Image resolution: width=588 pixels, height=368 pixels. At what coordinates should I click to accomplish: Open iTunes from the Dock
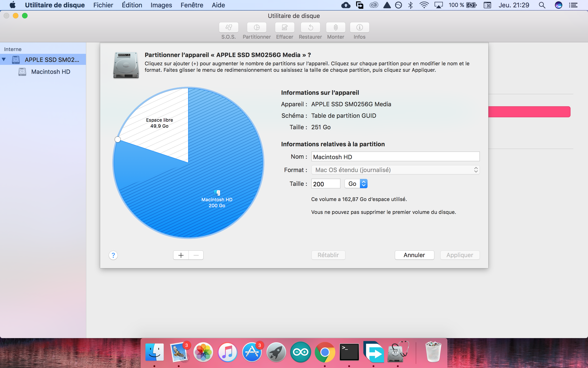click(227, 352)
